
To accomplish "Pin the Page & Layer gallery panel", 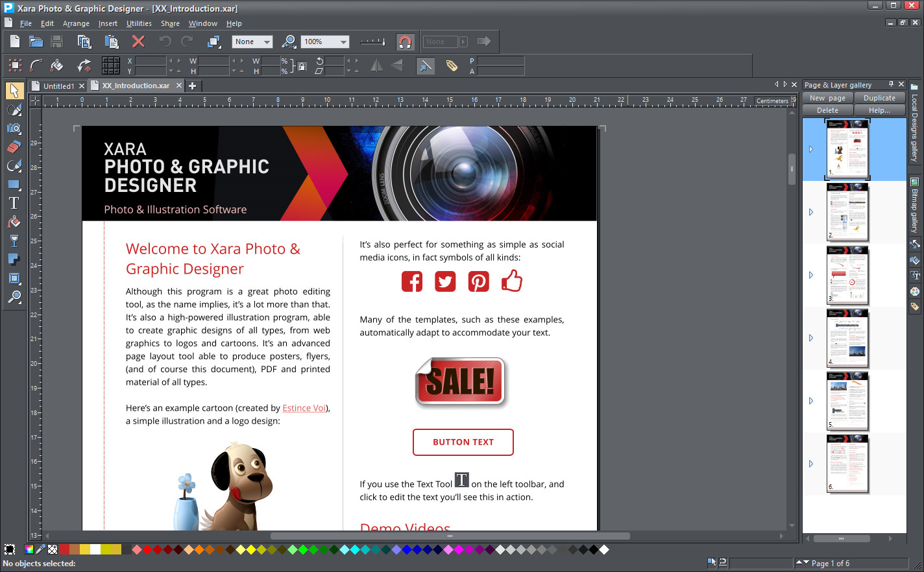I will pos(891,84).
